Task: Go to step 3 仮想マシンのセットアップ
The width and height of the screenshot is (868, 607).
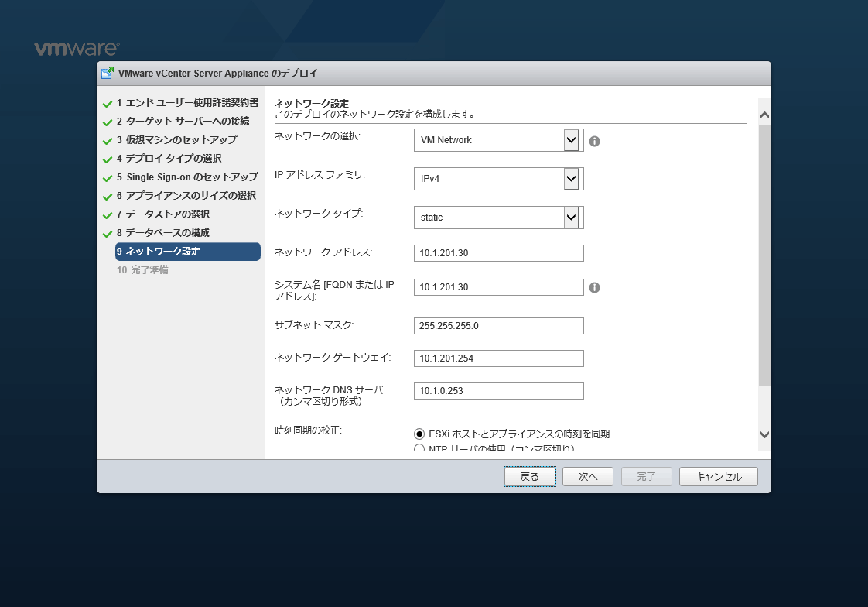Action: pos(176,140)
